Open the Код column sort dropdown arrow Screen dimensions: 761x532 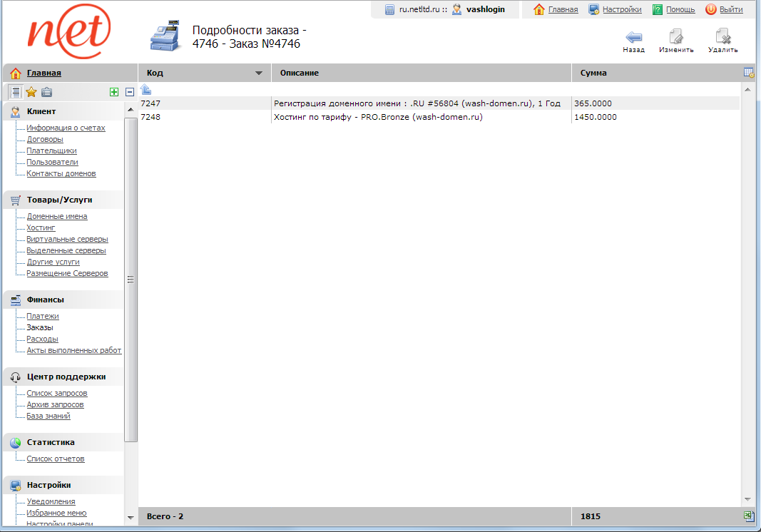pyautogui.click(x=259, y=73)
